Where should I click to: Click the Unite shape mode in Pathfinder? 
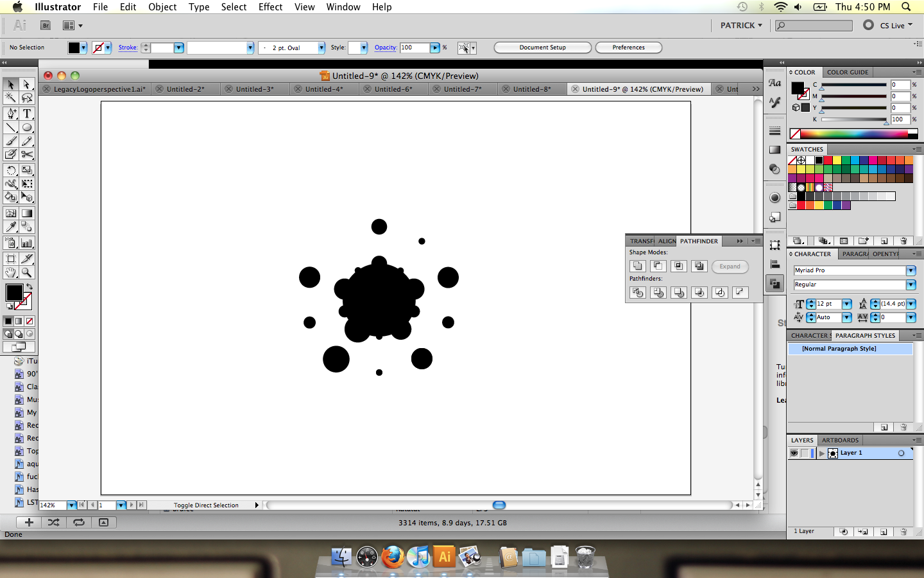coord(637,266)
